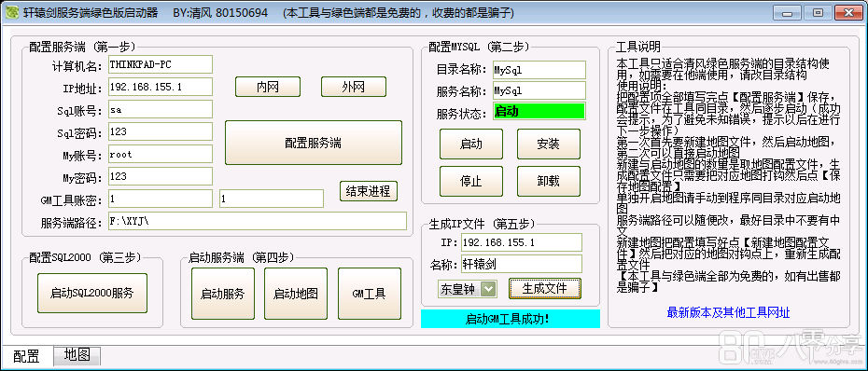The image size is (868, 371).
Task: Click the IP地址 field in 配置服务端
Action: [x=161, y=87]
